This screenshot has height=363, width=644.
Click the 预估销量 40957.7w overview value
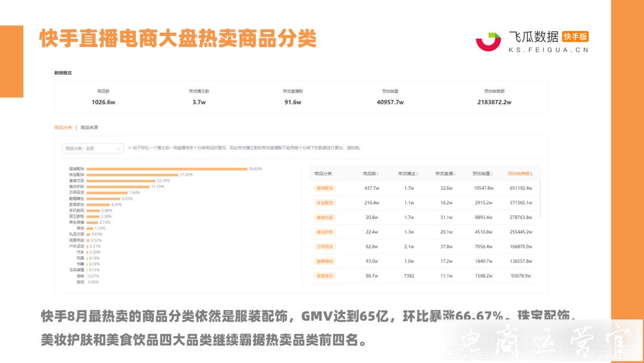tap(390, 102)
